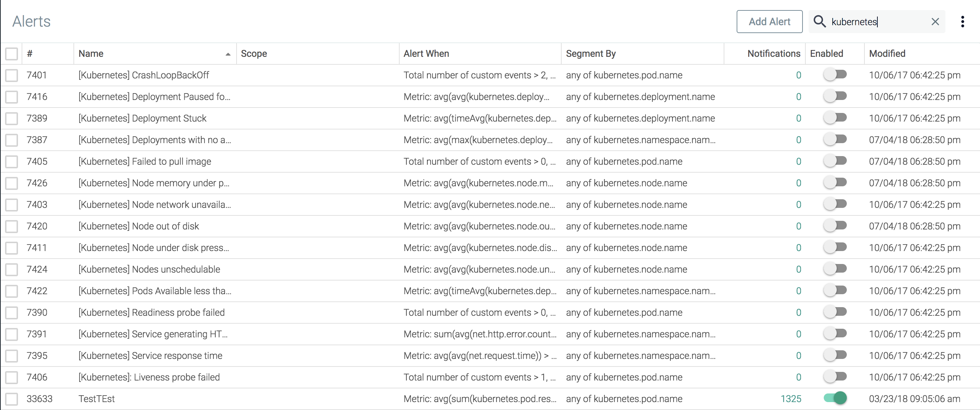980x410 pixels.
Task: Enable the Service response time toggle
Action: pyautogui.click(x=835, y=355)
